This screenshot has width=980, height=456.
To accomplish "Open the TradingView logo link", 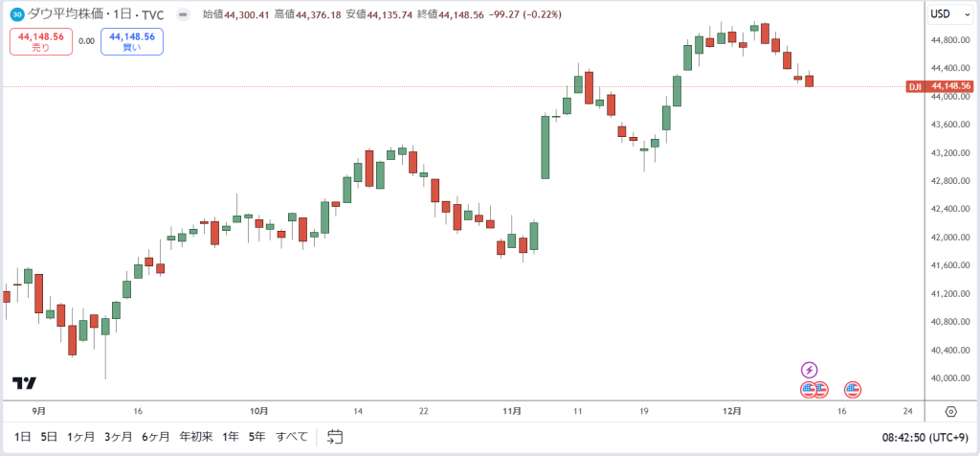I will (24, 383).
